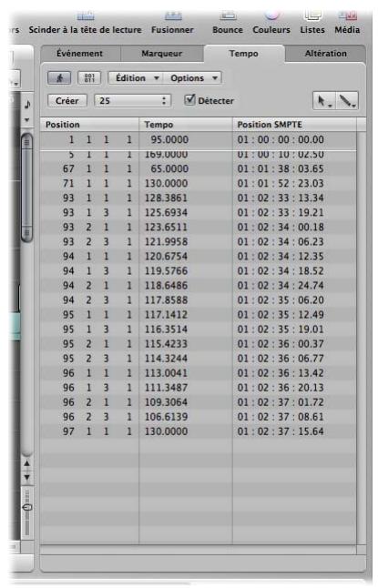Select the pointer tool menu
Image resolution: width=378 pixels, height=588 pixels.
click(x=324, y=101)
